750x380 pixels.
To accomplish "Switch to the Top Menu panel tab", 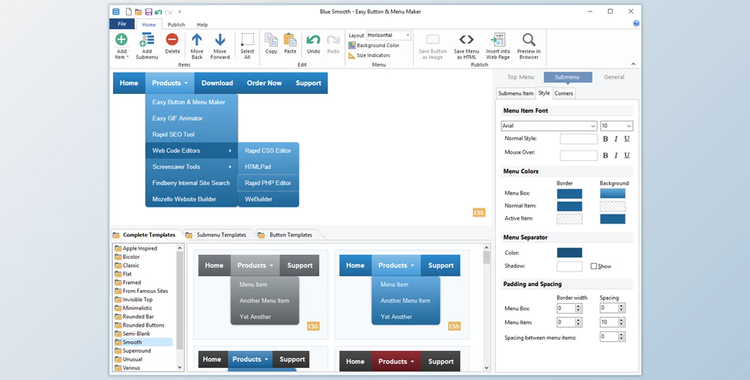I will point(520,77).
